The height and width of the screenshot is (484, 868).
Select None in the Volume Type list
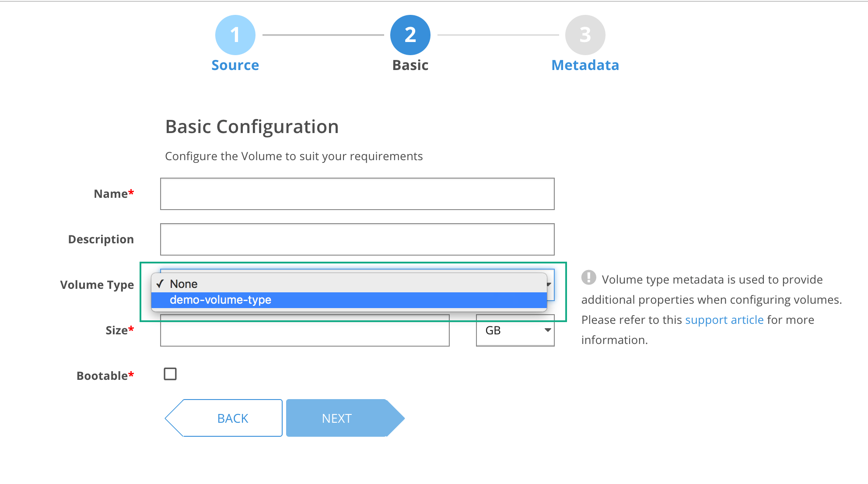[184, 284]
